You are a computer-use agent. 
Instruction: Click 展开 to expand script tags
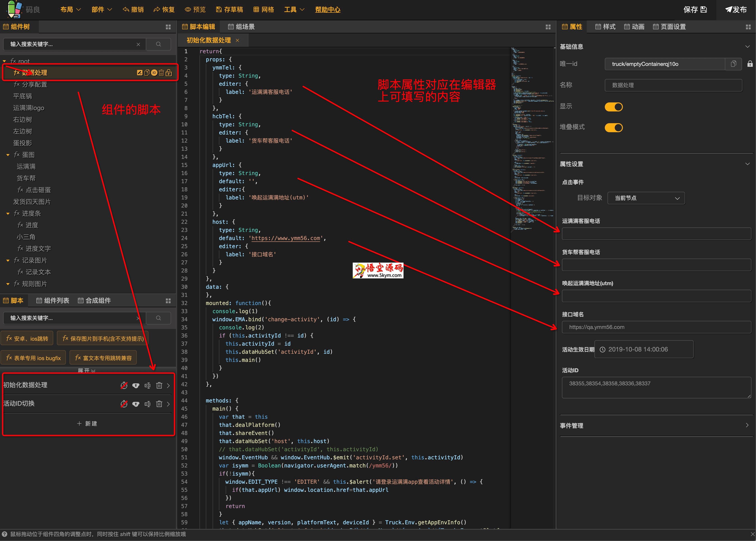click(x=87, y=370)
